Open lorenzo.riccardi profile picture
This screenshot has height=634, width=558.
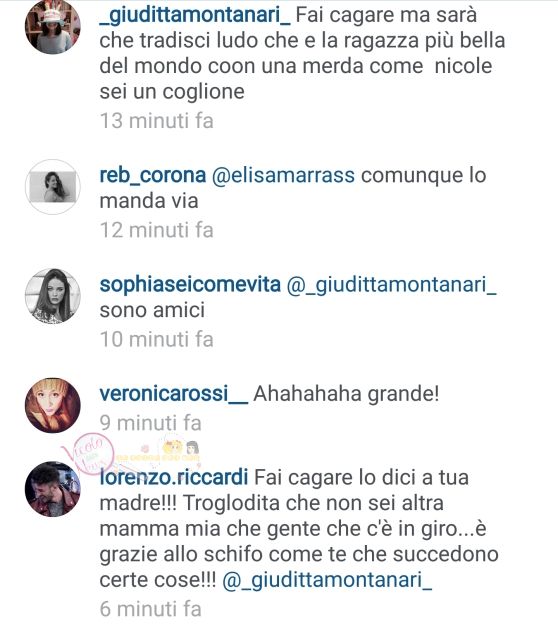click(53, 489)
